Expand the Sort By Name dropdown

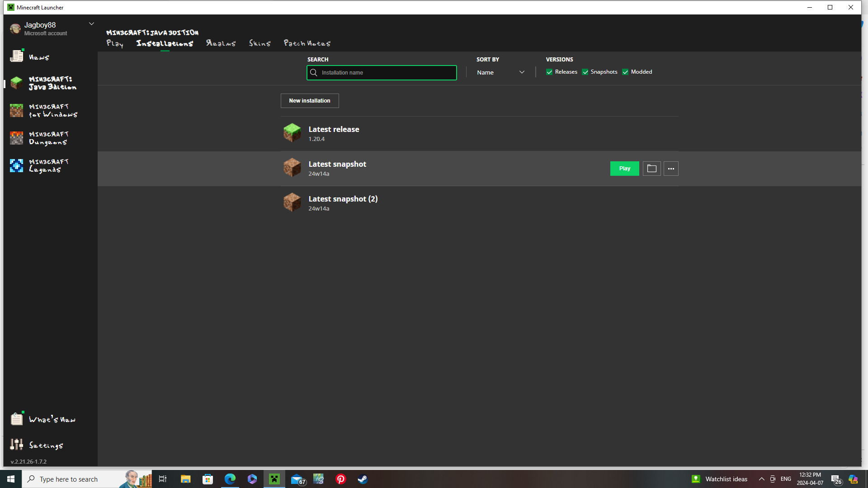click(500, 72)
